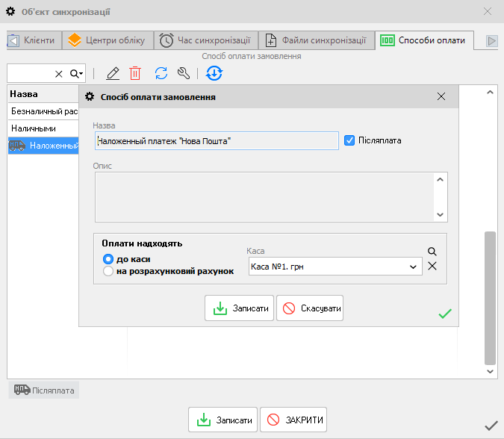
Task: Select "на розрахунковий рахунок" radio option
Action: (x=108, y=271)
